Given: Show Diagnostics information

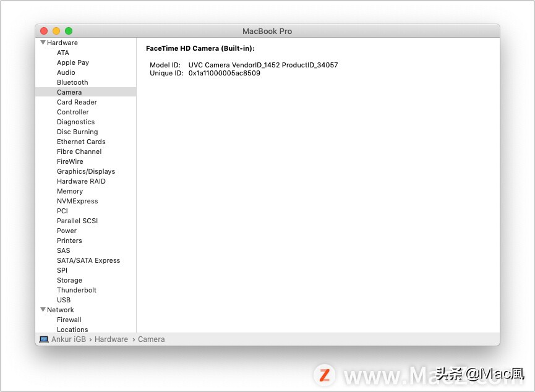Looking at the screenshot, I should click(x=75, y=122).
